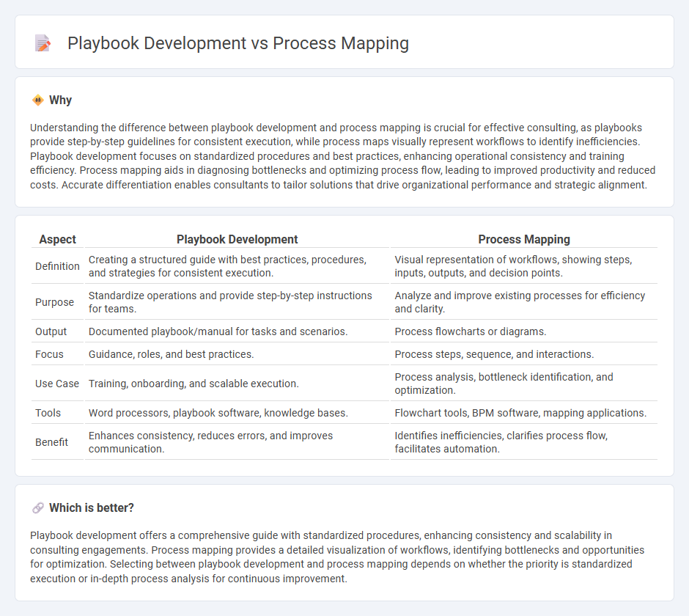Select the Definition row label
Screen dimensions: 689x616
(x=58, y=266)
